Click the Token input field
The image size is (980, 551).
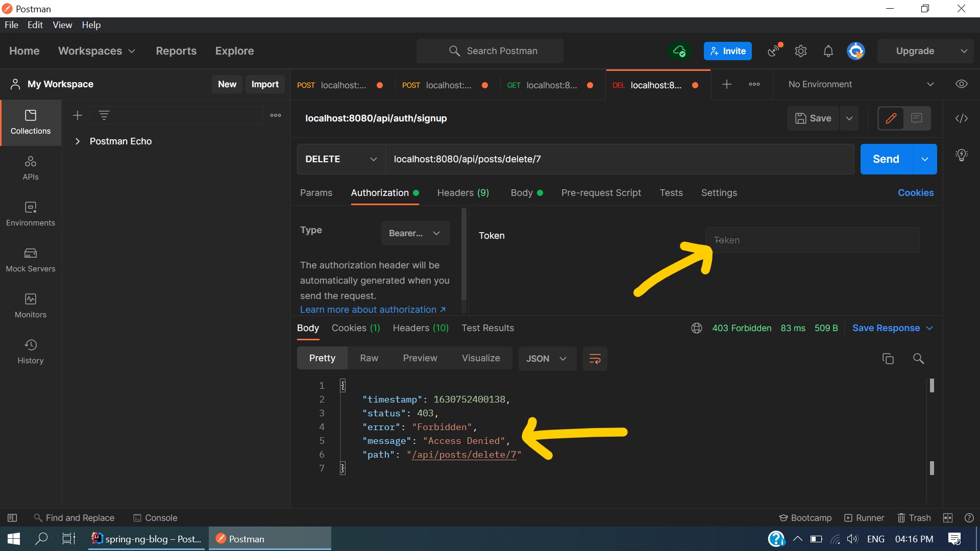pyautogui.click(x=813, y=240)
